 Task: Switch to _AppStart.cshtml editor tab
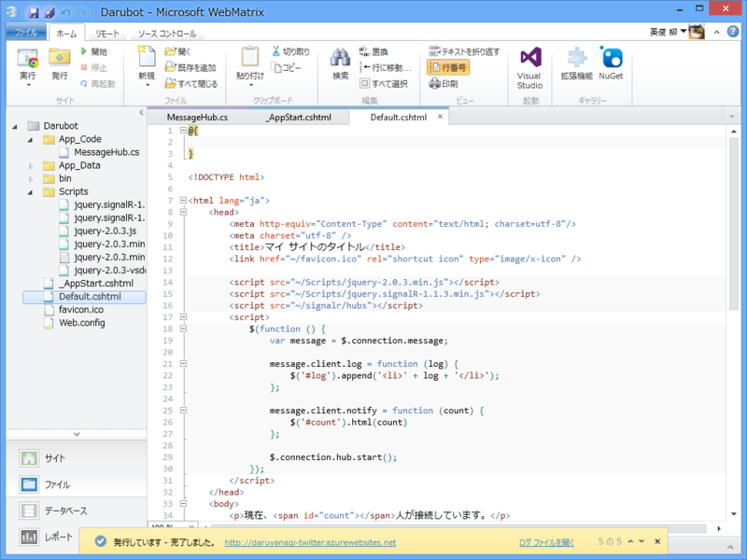pos(299,118)
